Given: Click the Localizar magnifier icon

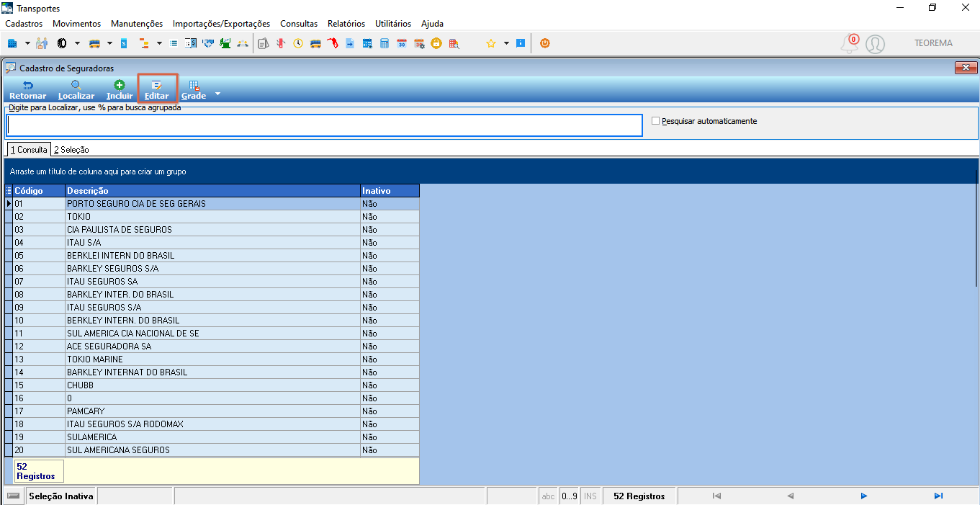Looking at the screenshot, I should tap(76, 85).
